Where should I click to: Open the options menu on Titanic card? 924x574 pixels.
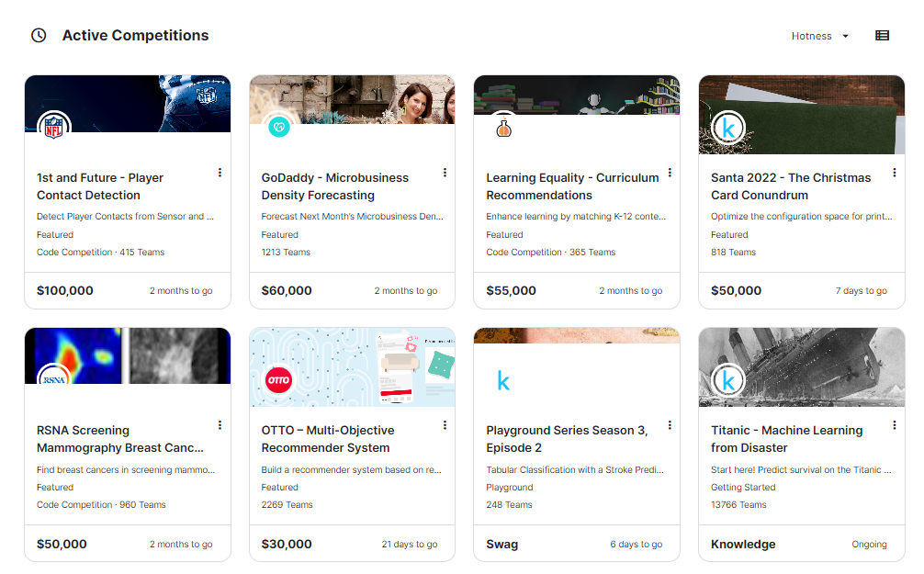(894, 425)
